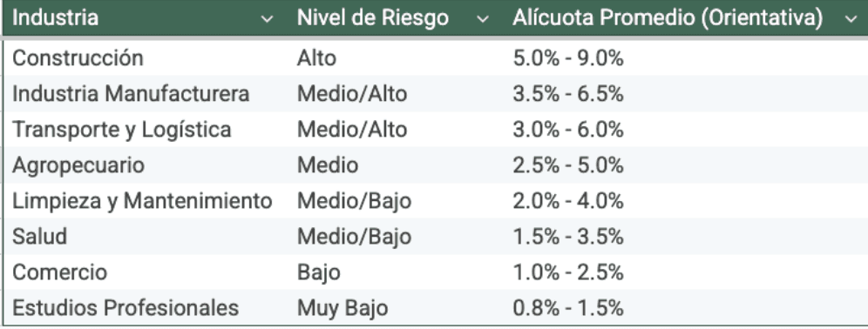
Task: Select the Alto risk level cell
Action: pos(395,58)
